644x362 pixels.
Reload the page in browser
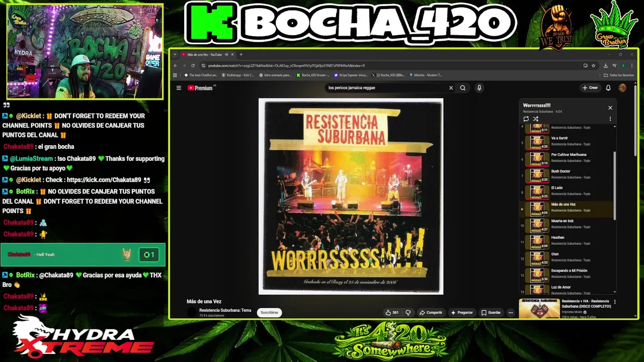pos(193,65)
